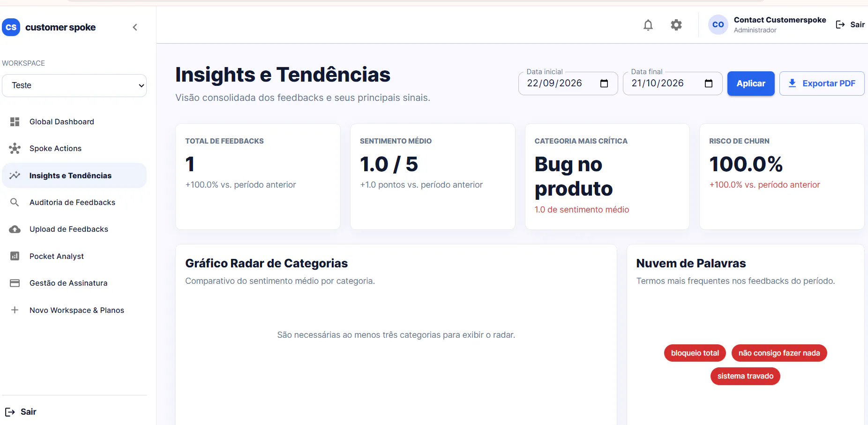Click 'Contact Customerspoke' user name

[780, 20]
